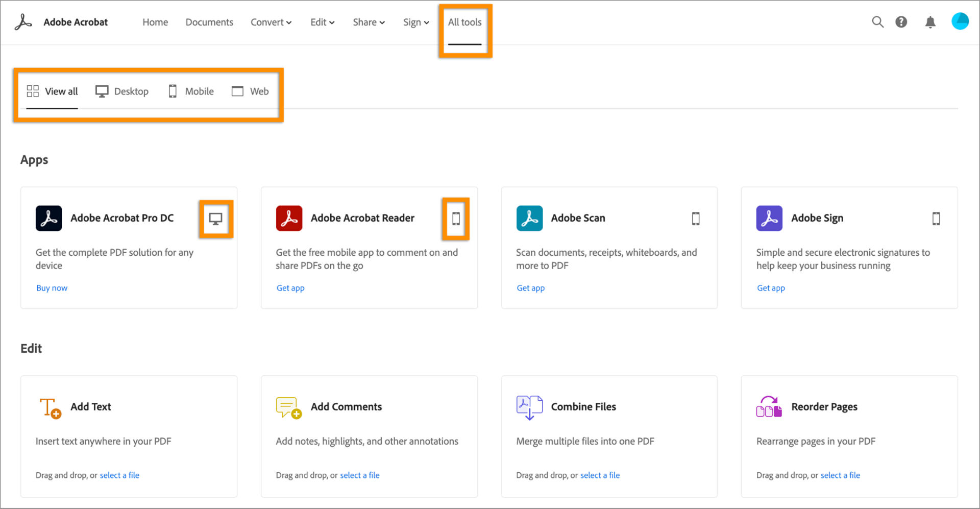Viewport: 980px width, 509px height.
Task: Click the Edit section heading
Action: tap(31, 349)
